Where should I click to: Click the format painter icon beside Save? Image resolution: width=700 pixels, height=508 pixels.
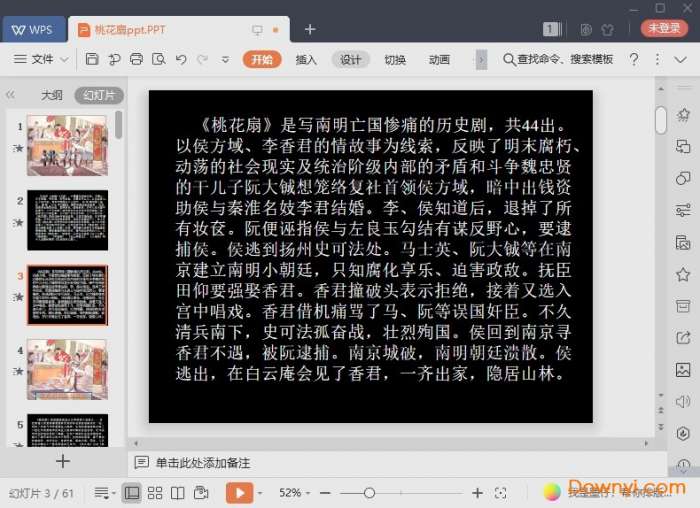coord(114,59)
